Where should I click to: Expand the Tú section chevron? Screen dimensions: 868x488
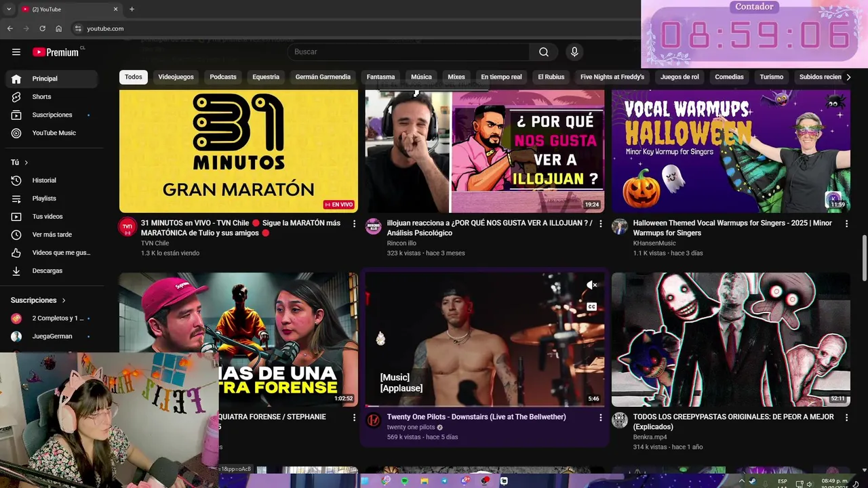26,163
